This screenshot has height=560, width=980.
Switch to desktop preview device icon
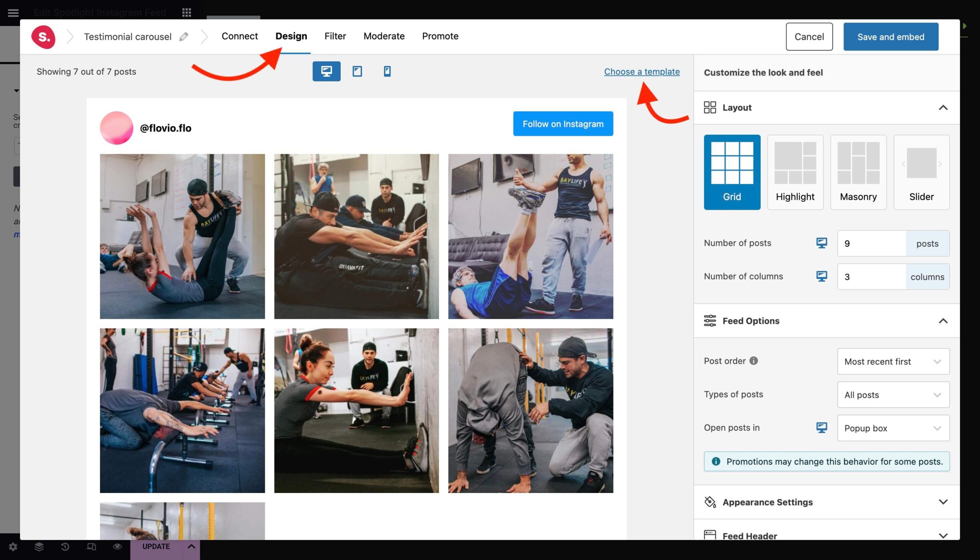point(326,71)
